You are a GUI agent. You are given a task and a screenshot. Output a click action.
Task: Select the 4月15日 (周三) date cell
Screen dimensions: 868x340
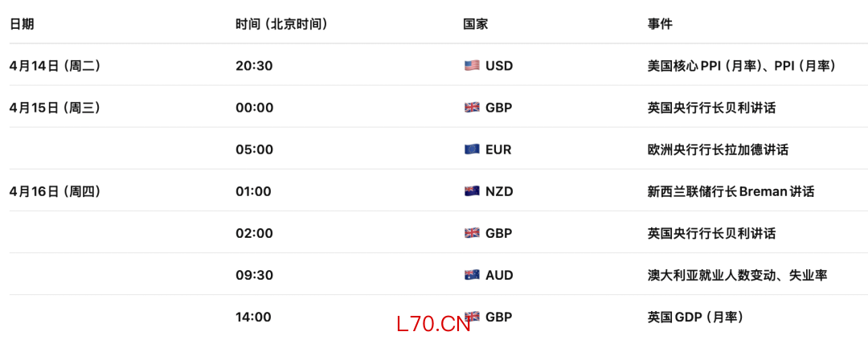tap(55, 108)
